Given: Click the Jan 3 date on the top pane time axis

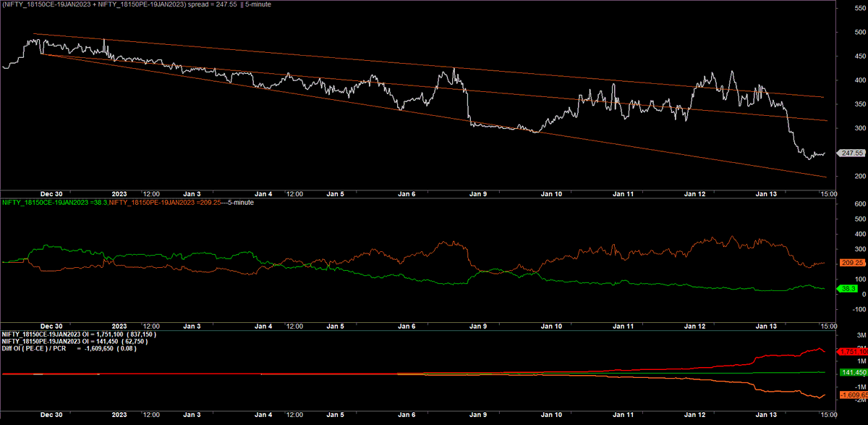Looking at the screenshot, I should tap(192, 194).
